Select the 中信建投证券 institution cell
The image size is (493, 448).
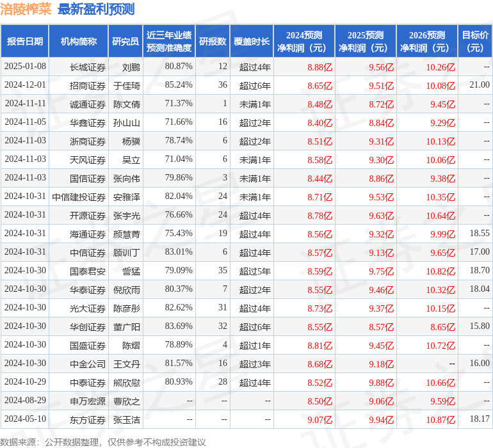coord(79,197)
